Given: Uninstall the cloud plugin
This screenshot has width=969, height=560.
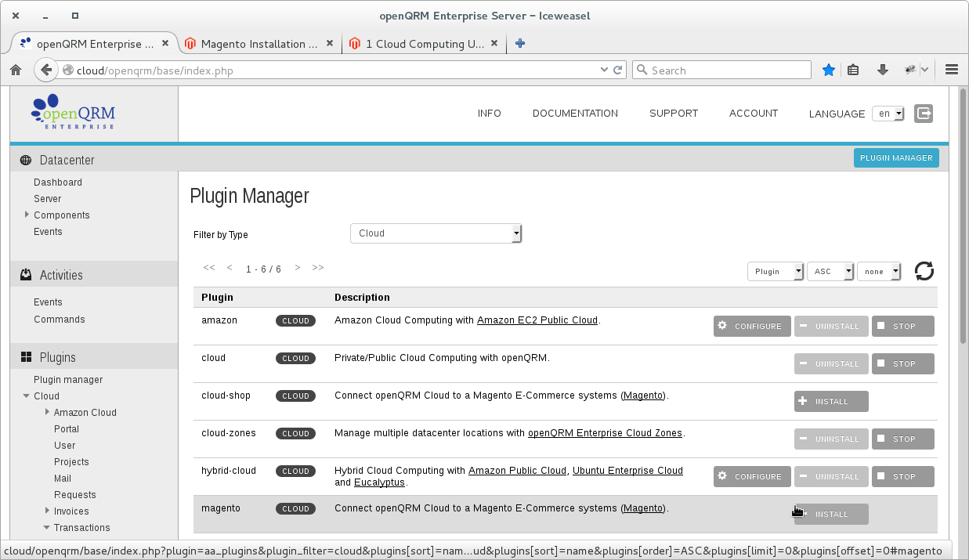Looking at the screenshot, I should 831,364.
